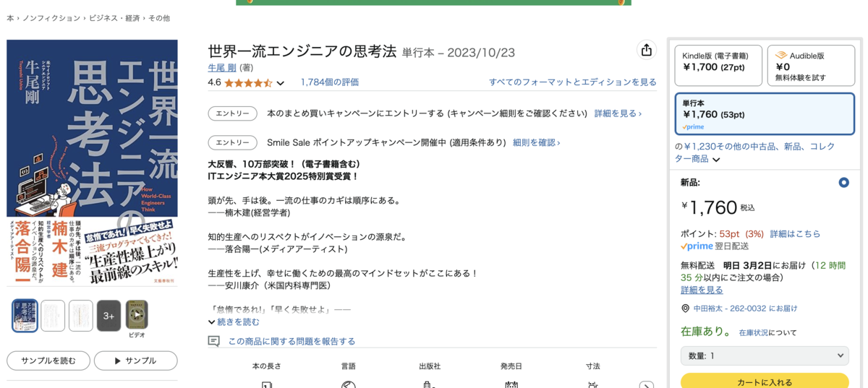
Task: Click カートに入れる button
Action: pos(765,381)
